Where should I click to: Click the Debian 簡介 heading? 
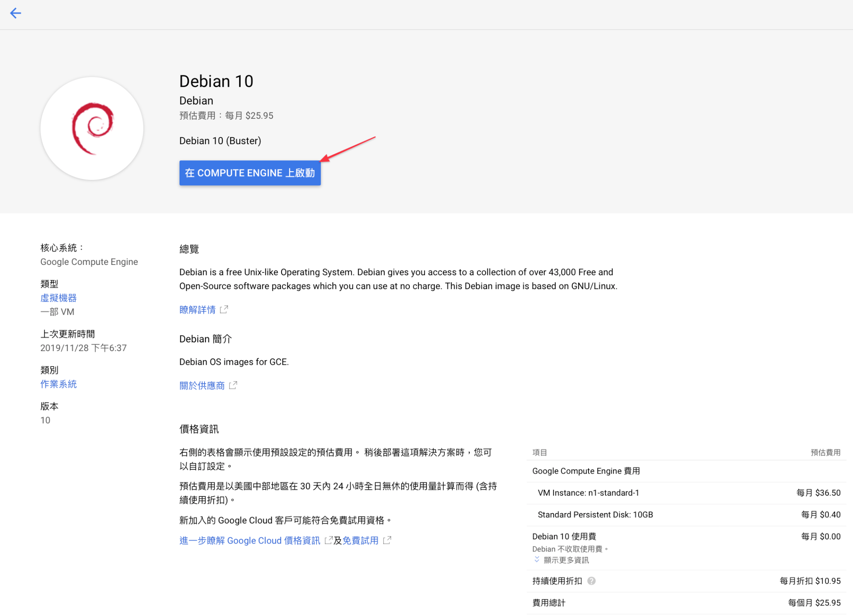[x=205, y=339]
